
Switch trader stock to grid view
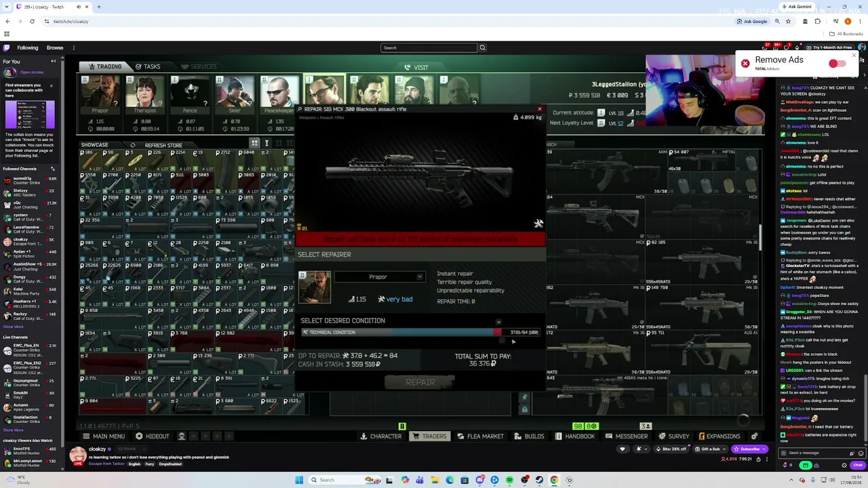point(254,143)
